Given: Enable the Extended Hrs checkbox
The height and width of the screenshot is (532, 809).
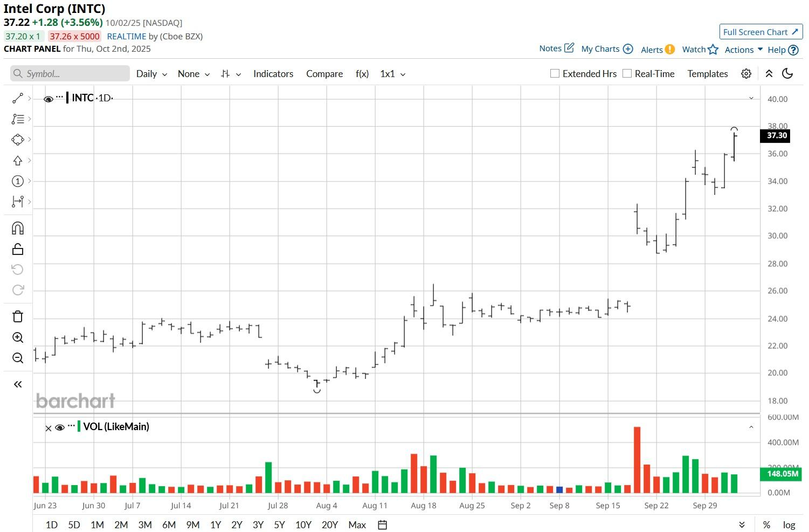Looking at the screenshot, I should 555,73.
